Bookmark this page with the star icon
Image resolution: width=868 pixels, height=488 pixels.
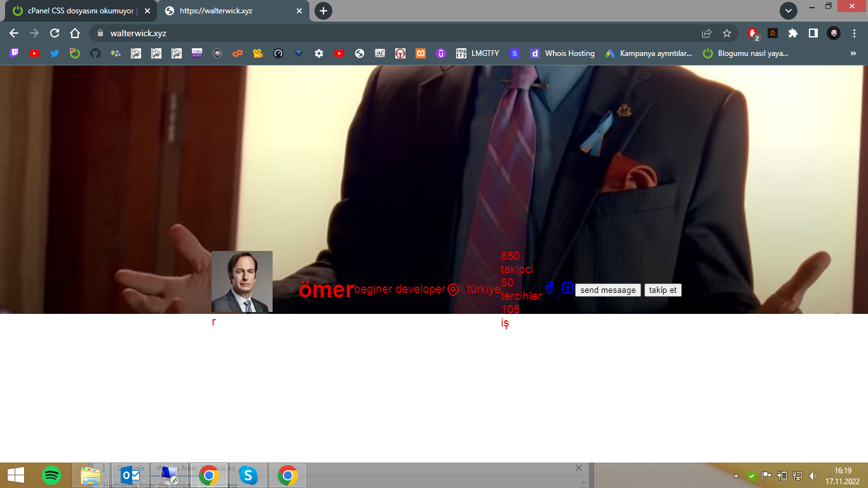[727, 33]
